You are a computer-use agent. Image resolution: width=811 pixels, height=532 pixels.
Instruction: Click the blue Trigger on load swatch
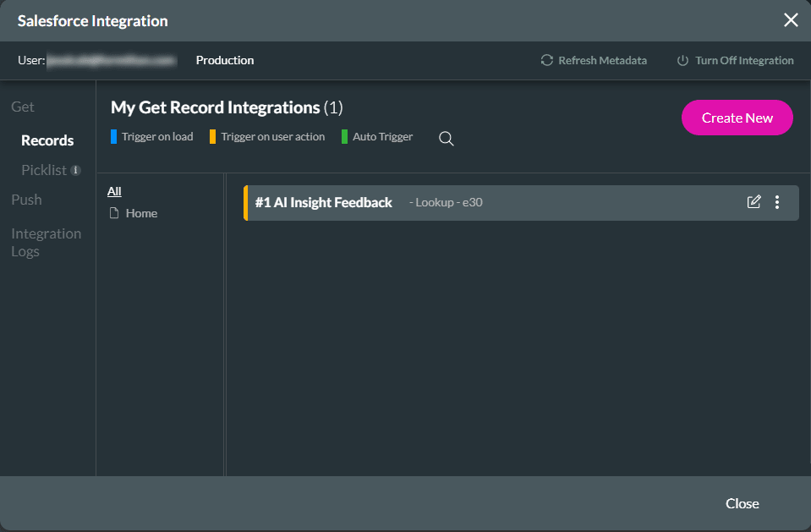point(114,137)
